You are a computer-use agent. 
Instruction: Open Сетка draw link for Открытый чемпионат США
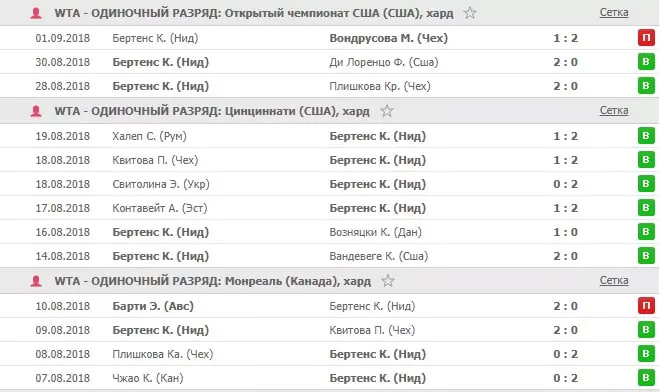coord(614,13)
